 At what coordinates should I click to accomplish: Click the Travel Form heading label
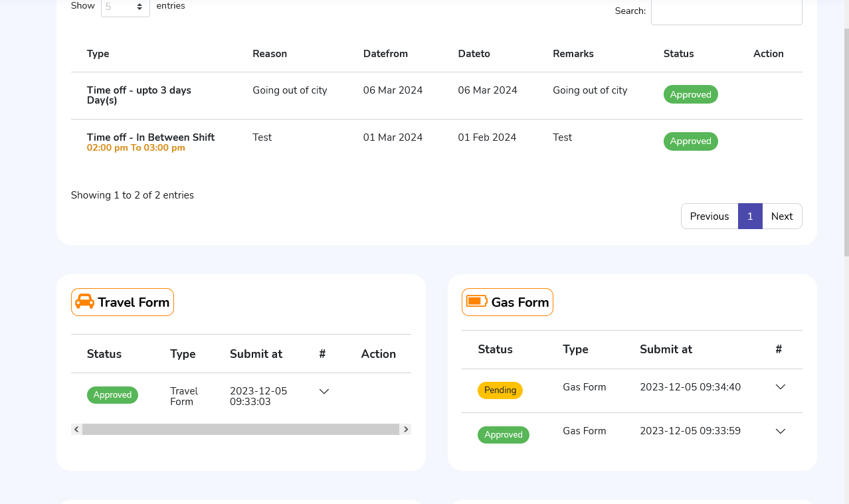(134, 302)
